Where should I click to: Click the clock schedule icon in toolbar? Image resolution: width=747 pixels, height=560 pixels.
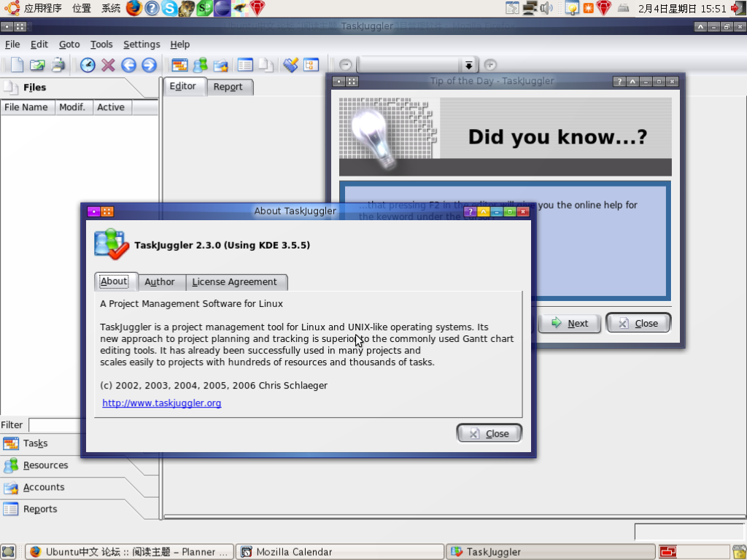tap(88, 65)
